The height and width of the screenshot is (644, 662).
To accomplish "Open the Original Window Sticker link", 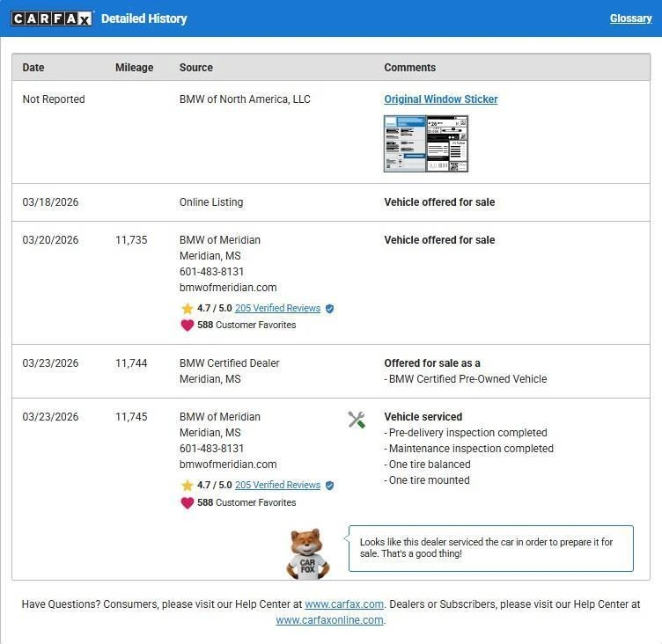I will [440, 99].
